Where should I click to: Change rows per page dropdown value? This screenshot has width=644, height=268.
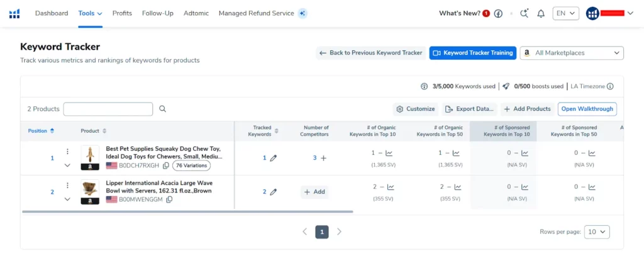[597, 232]
